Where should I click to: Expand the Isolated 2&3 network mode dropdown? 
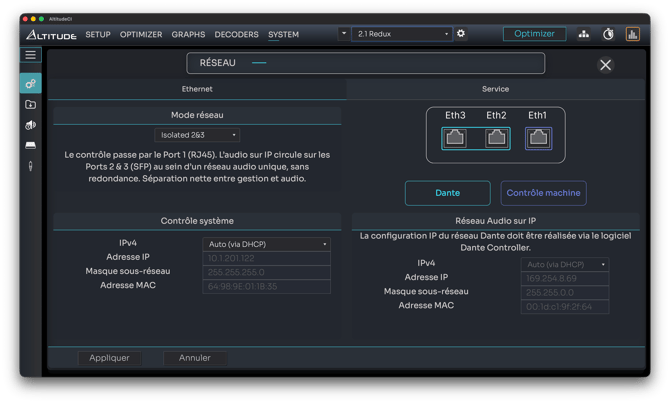[x=198, y=135]
